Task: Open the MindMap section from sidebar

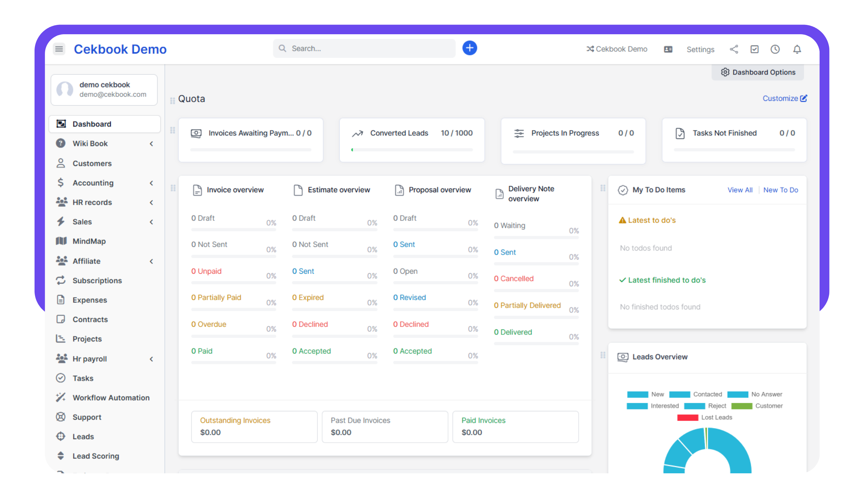Action: (89, 241)
